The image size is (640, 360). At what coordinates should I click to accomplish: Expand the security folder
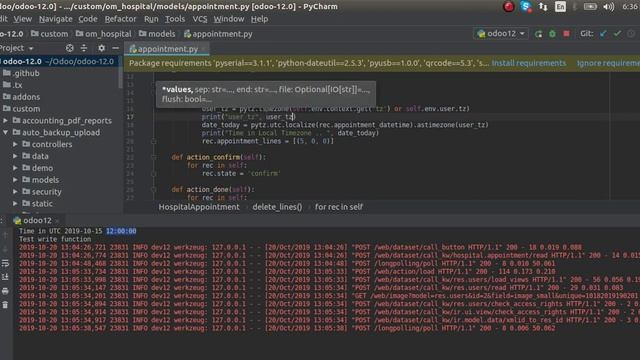coord(15,191)
